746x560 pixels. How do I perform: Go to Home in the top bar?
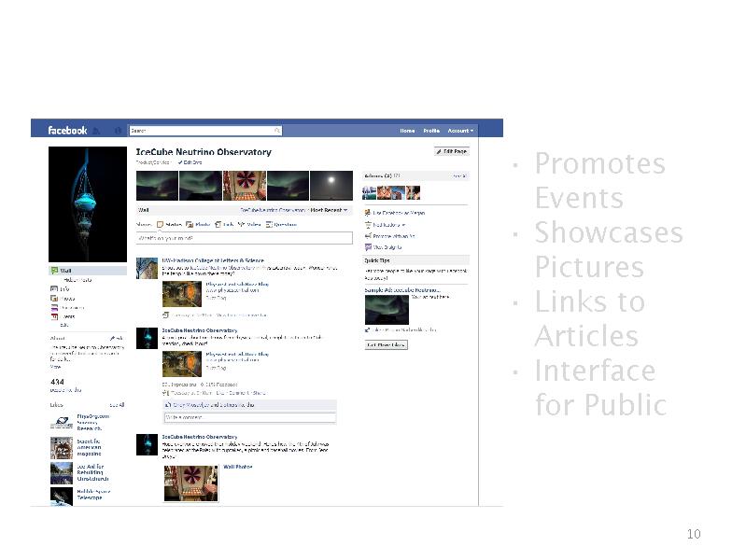[407, 131]
